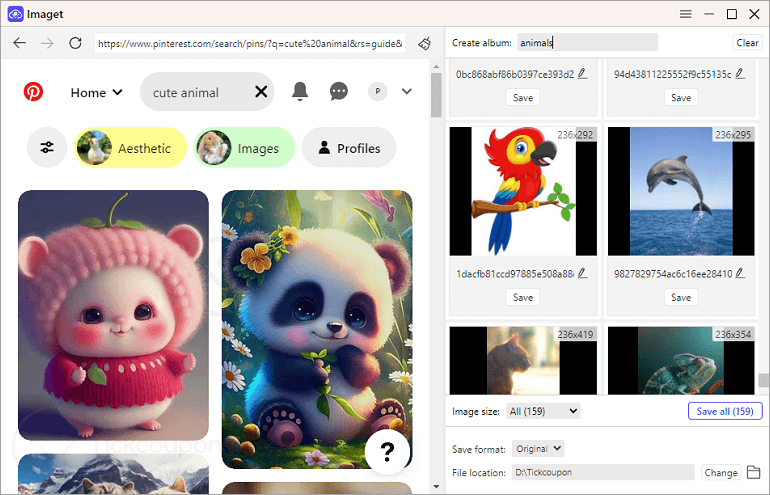Rename file 0bc868abf86b0397ce393d2 with pencil icon
This screenshot has width=770, height=495.
[582, 74]
